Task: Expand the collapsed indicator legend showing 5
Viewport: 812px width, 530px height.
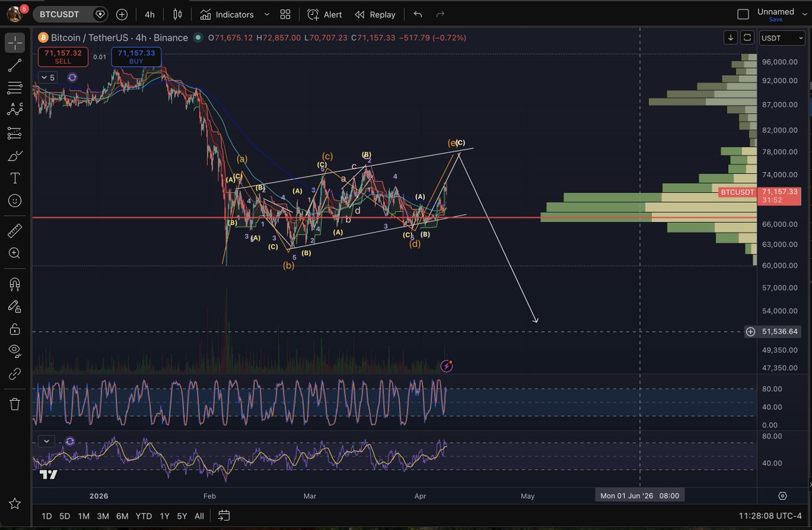Action: 48,78
